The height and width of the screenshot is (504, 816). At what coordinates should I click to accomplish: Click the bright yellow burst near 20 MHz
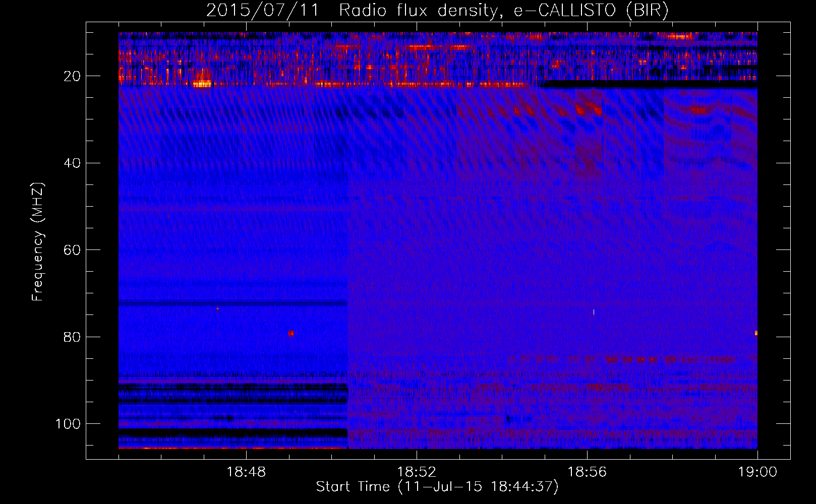(202, 84)
